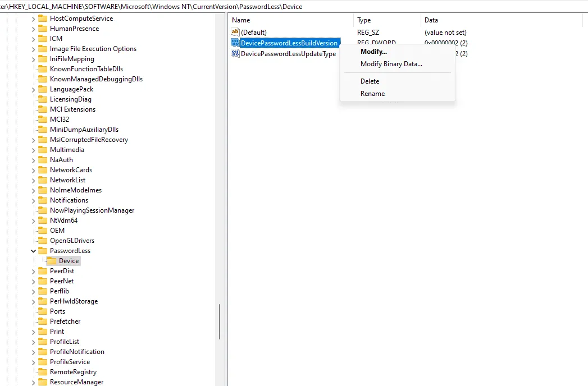The height and width of the screenshot is (386, 588).
Task: Select the PerHwIdStorage key
Action: click(x=74, y=301)
